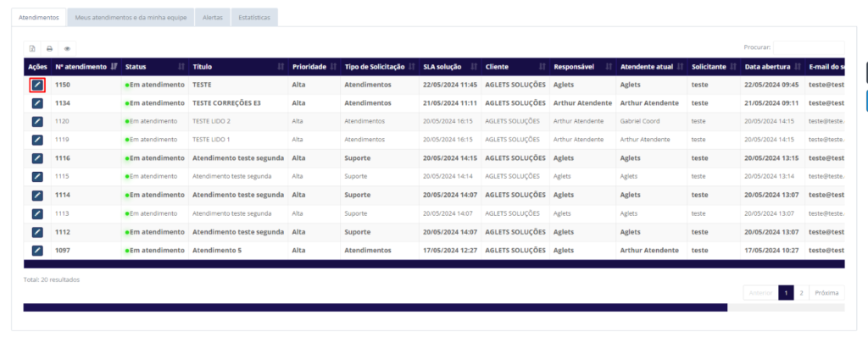Toggle column visibility with the eye icon
The height and width of the screenshot is (337, 868).
(67, 49)
